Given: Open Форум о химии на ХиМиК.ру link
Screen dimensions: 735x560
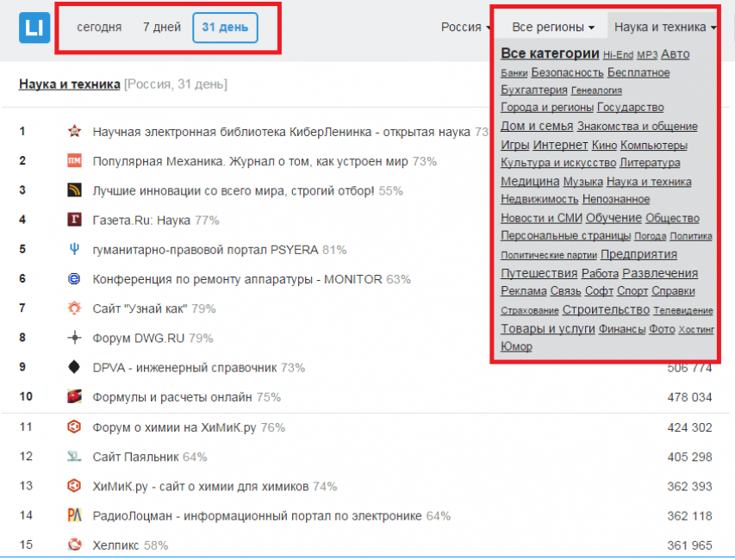Looking at the screenshot, I should click(174, 428).
